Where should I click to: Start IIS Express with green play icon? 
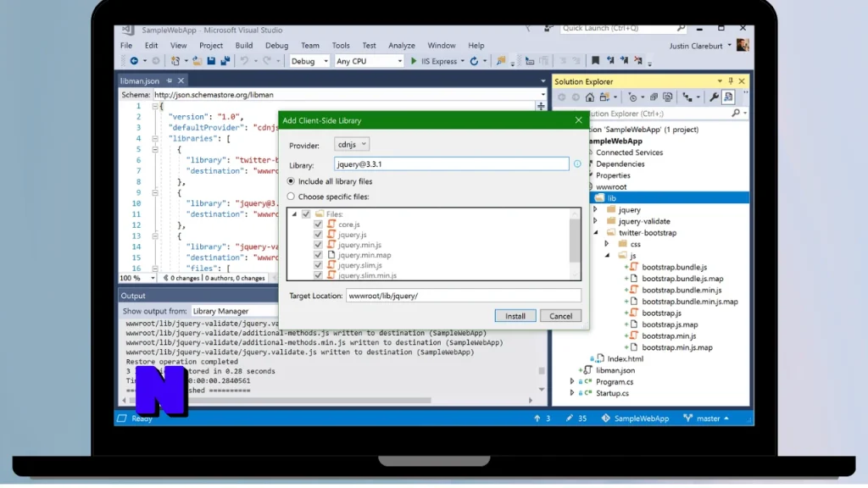click(414, 61)
